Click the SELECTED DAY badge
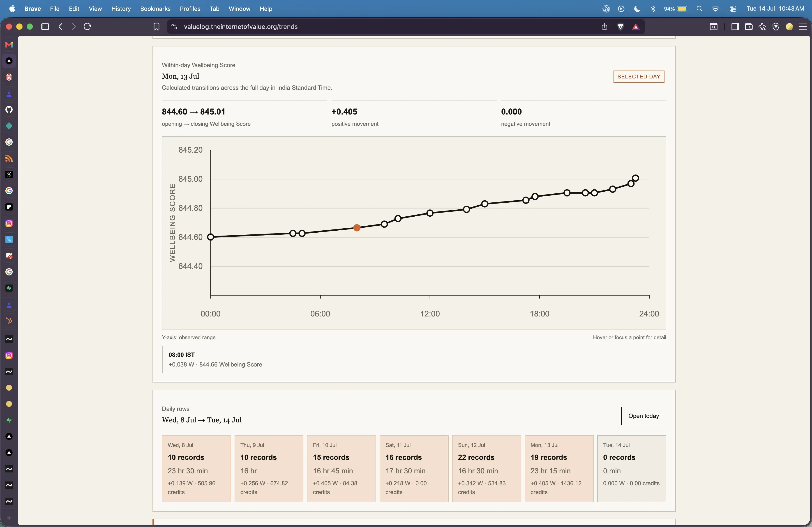The height and width of the screenshot is (527, 812). coord(639,77)
